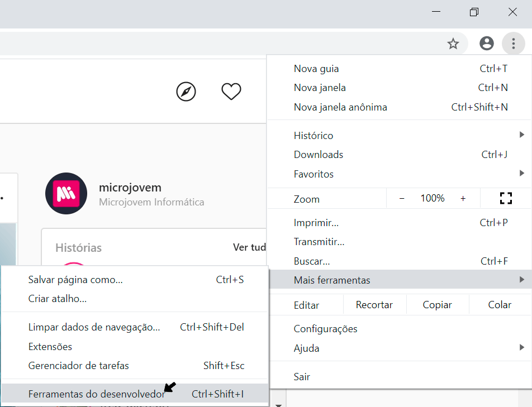Increase zoom with the plus button
This screenshot has width=532, height=407.
coord(463,199)
